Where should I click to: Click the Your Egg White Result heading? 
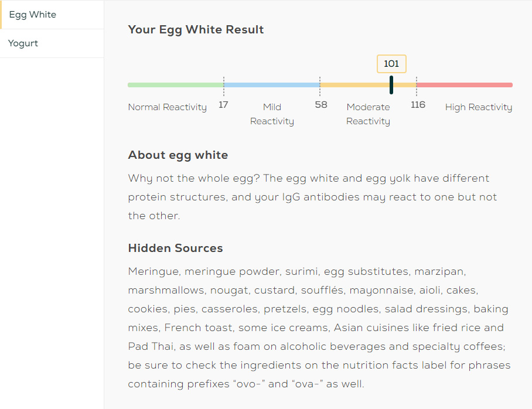coord(196,30)
